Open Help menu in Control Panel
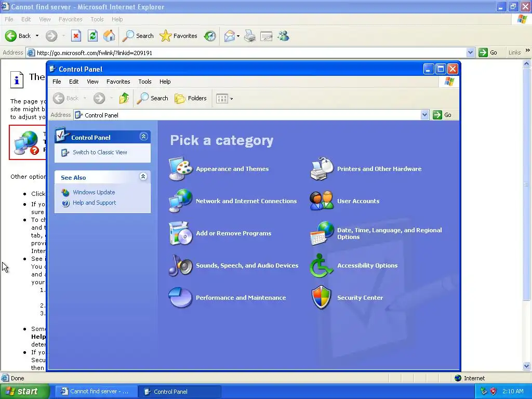Screen dimensions: 532x399 click(x=165, y=82)
